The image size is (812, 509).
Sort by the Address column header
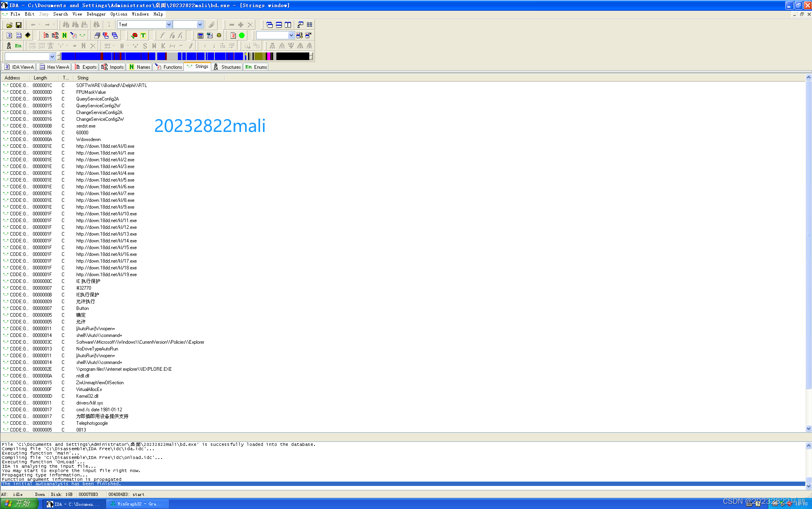click(x=15, y=78)
